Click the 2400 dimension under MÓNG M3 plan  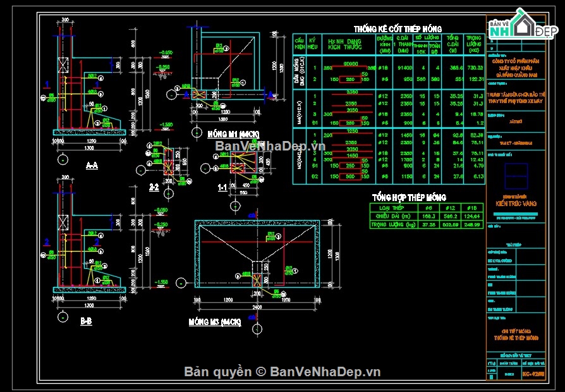pyautogui.click(x=257, y=307)
